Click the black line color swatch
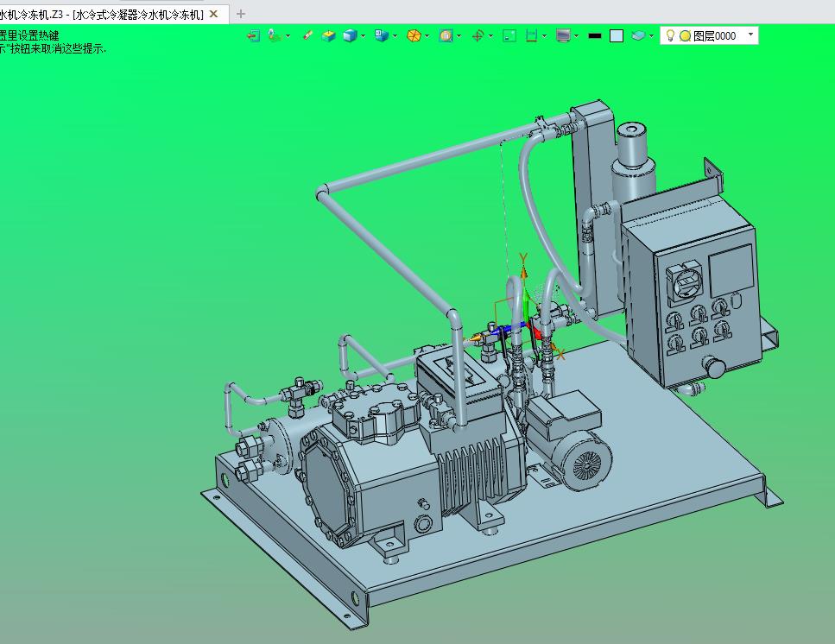This screenshot has width=835, height=644. tap(595, 35)
